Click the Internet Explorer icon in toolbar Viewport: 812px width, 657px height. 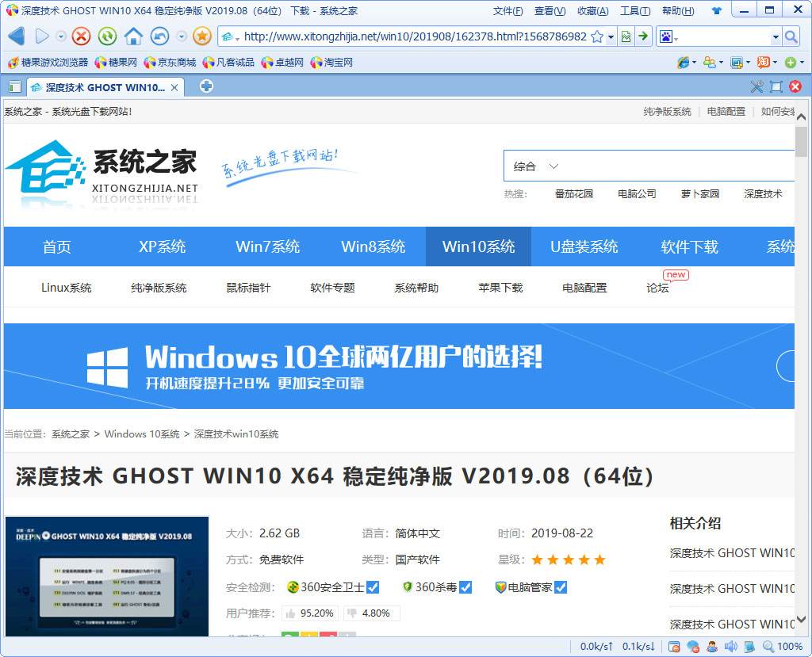tap(683, 62)
